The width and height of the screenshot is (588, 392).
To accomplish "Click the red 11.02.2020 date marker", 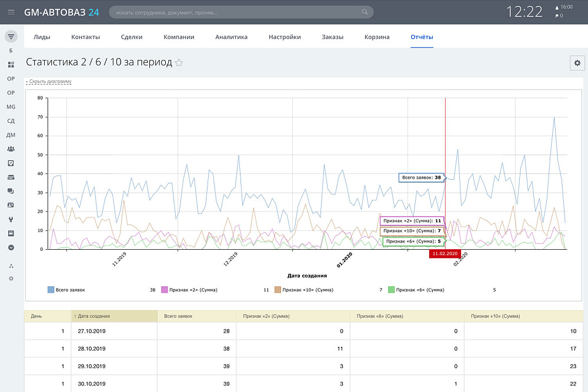I will (445, 254).
